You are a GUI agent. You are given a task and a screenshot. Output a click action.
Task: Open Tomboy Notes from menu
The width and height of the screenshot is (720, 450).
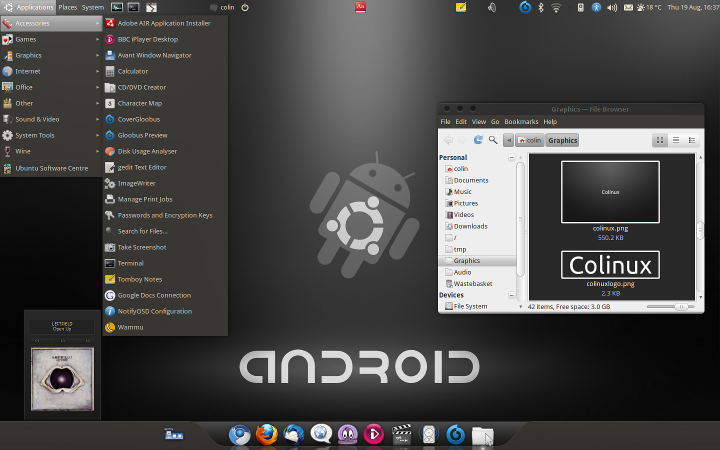[165, 279]
